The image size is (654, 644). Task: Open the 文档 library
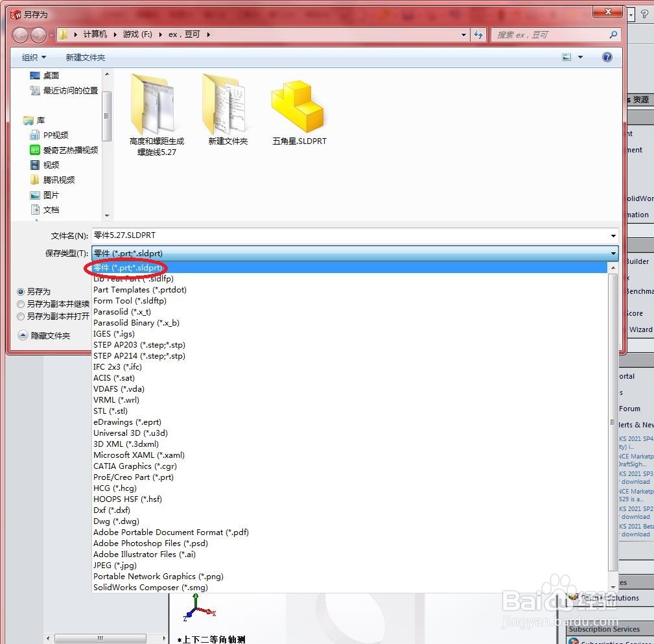45,210
